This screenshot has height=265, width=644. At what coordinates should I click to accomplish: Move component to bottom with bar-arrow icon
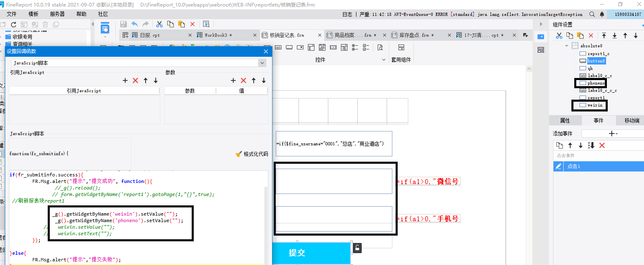tap(615, 36)
